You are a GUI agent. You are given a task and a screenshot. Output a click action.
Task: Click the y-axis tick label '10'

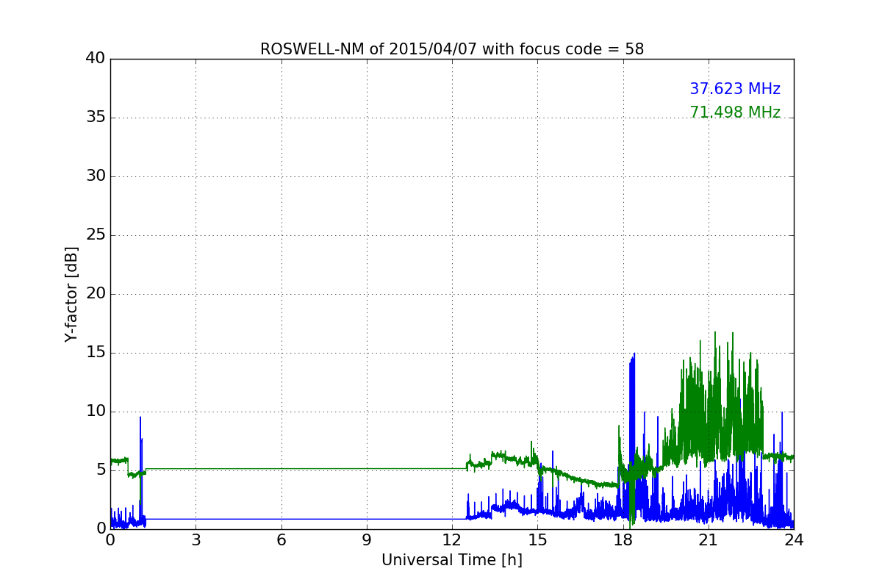96,411
